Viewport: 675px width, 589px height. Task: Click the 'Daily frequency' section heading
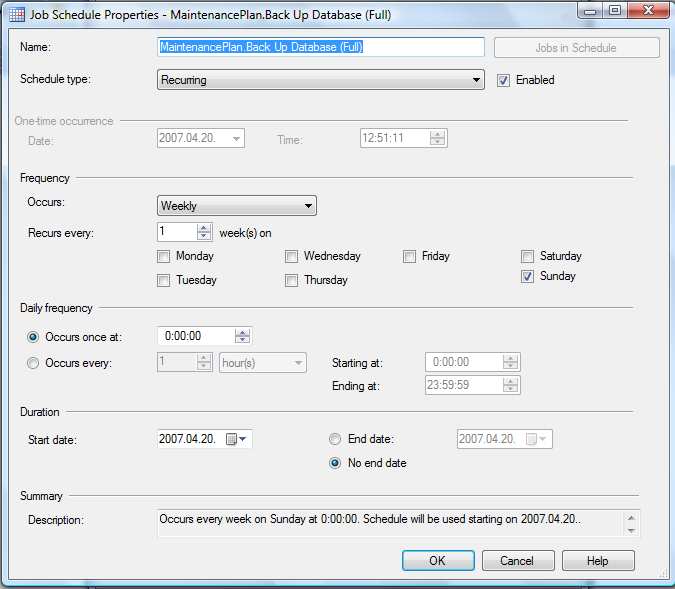point(56,308)
